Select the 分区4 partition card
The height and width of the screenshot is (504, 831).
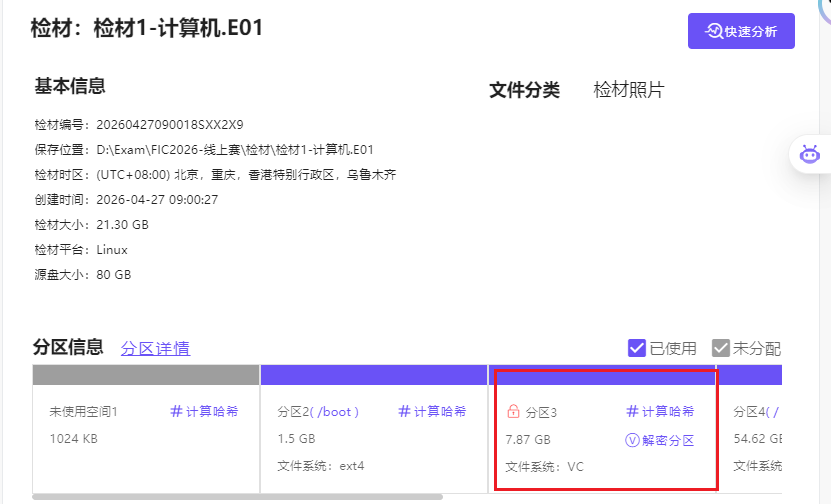pos(756,440)
